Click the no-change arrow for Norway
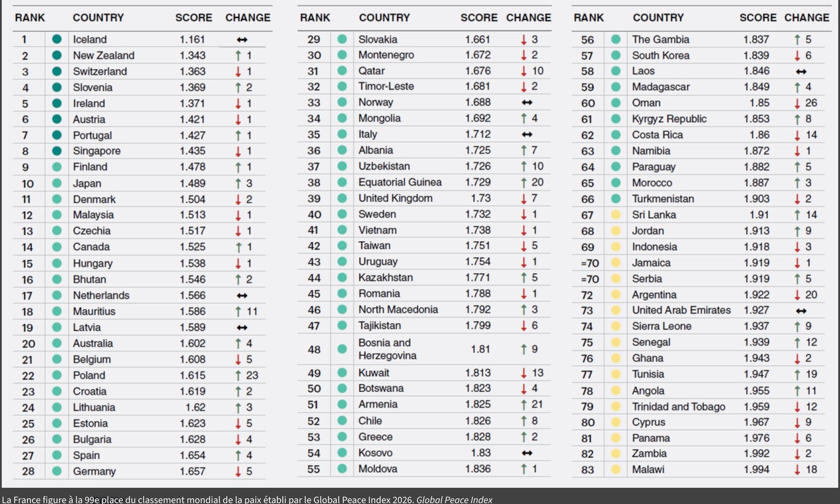 (527, 102)
